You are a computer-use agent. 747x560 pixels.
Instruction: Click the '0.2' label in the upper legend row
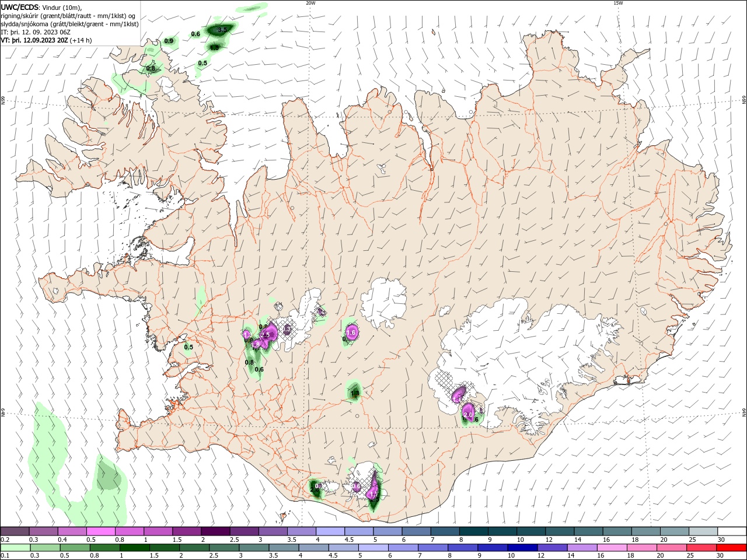pos(4,540)
